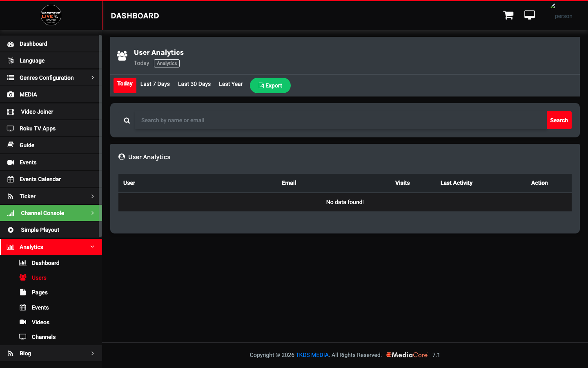Switch to Last 7 Days filter
The width and height of the screenshot is (588, 368).
tap(155, 84)
